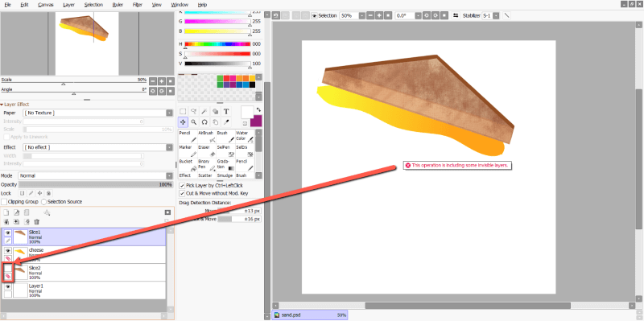This screenshot has height=321, width=644.
Task: Uncheck Cut & Move without Mod. Key
Action: pyautogui.click(x=182, y=193)
